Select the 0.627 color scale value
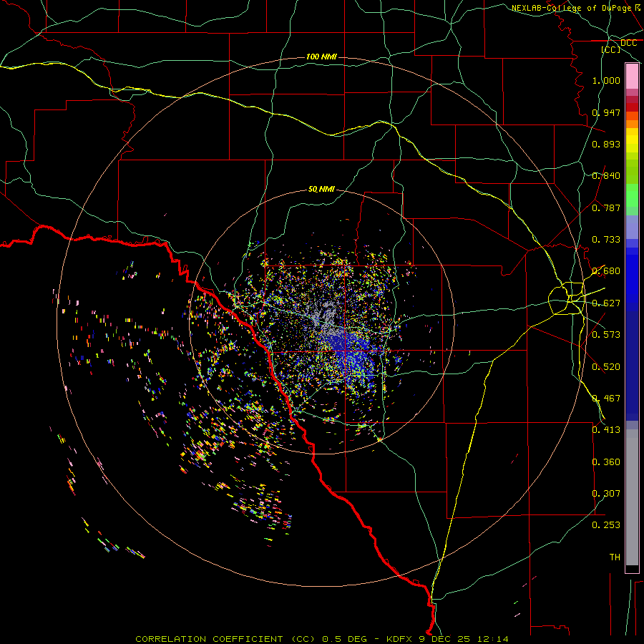This screenshot has height=644, width=644. tap(606, 303)
